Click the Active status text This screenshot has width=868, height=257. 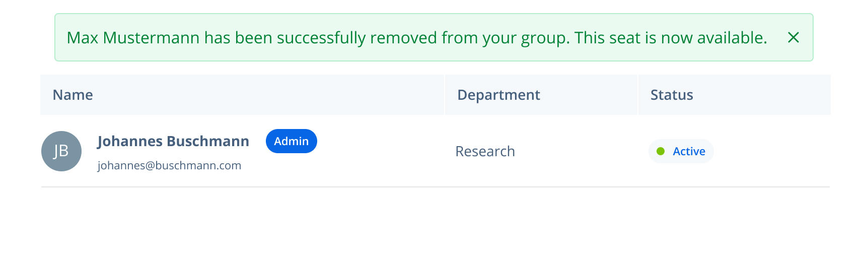[689, 151]
